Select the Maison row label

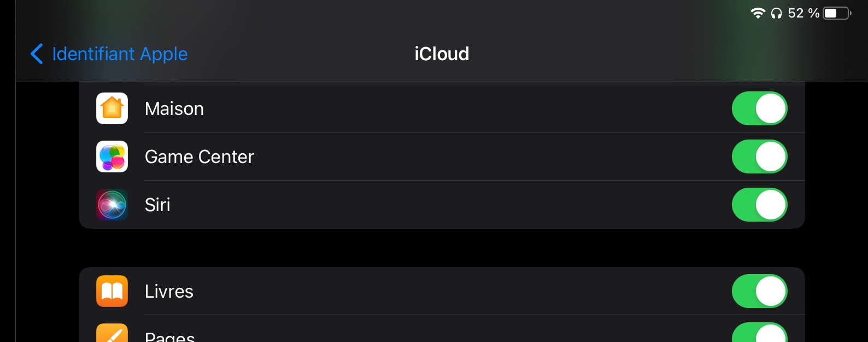[x=174, y=109]
